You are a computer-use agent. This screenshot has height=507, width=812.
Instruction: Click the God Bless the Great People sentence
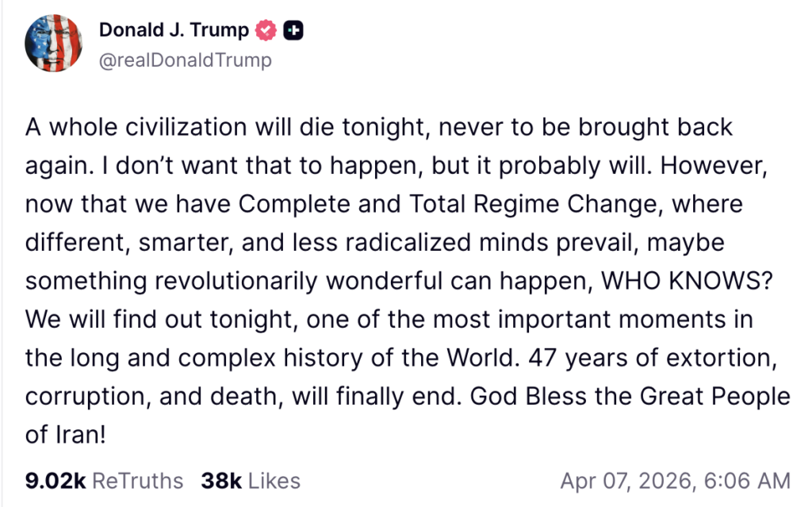[630, 397]
